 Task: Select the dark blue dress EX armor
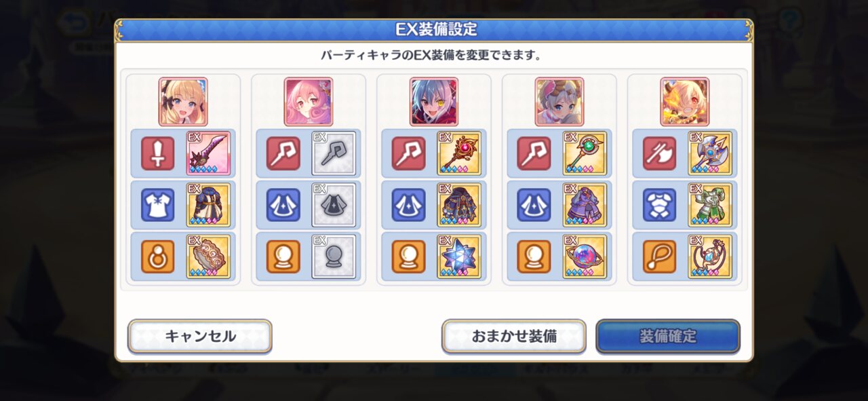[x=208, y=205]
